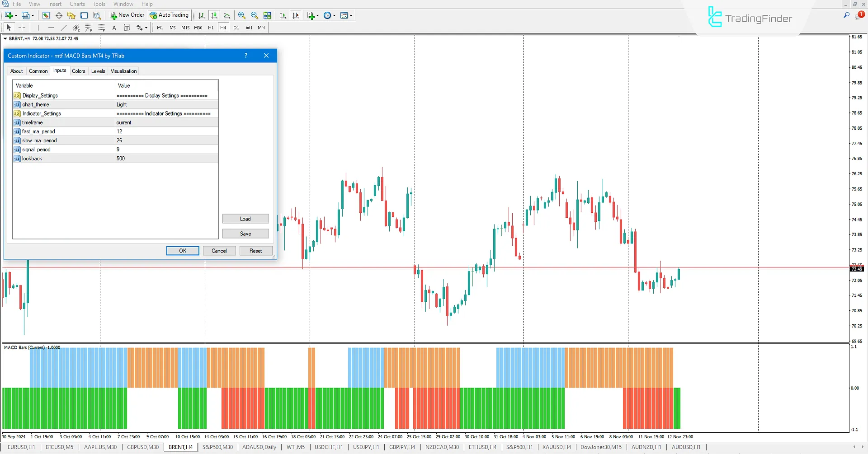This screenshot has width=868, height=454.
Task: Select the Fibonacci Retracement tool
Action: pos(89,28)
